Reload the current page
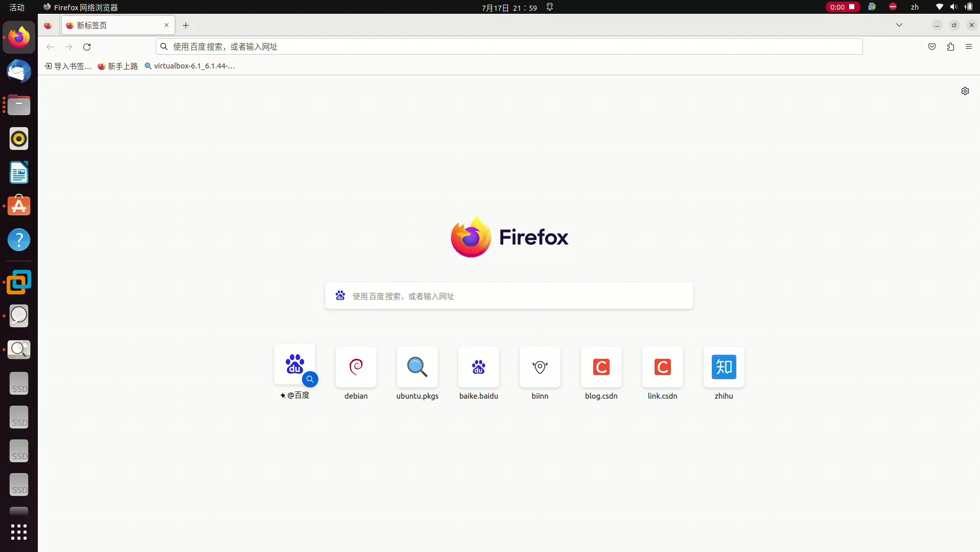980x552 pixels. pos(87,47)
